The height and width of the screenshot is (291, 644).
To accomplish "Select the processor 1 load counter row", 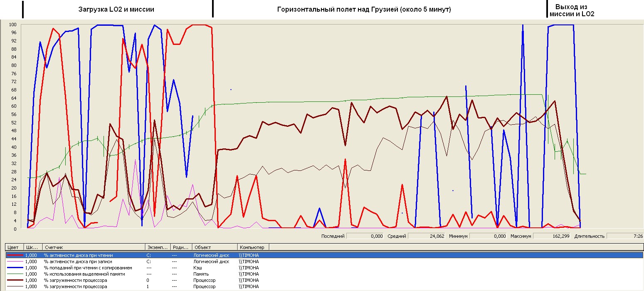I will point(75,286).
